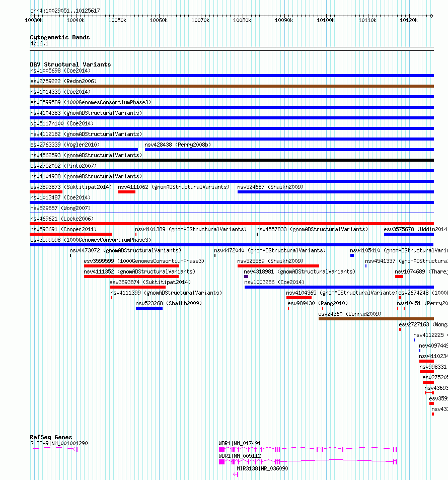Click the SLC2A9|NM_001001290 gene label

pos(59,444)
